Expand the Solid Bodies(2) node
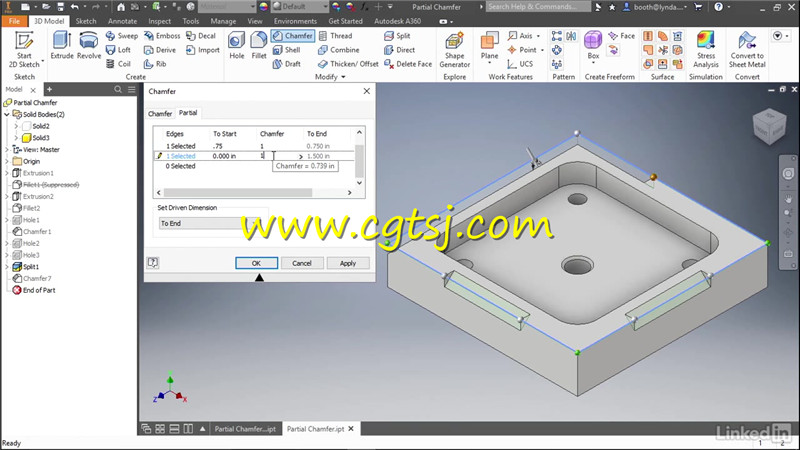This screenshot has width=800, height=450. [7, 114]
